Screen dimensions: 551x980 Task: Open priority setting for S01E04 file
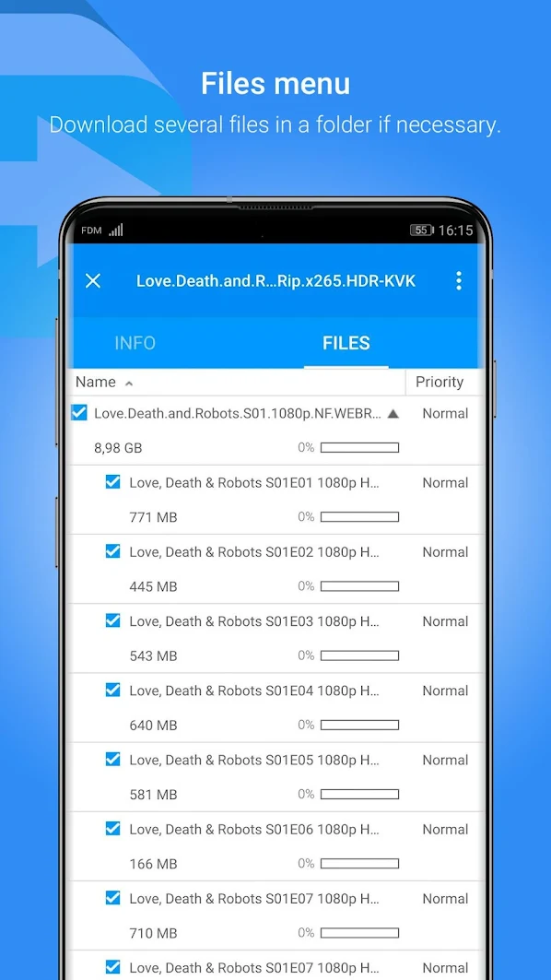(445, 691)
